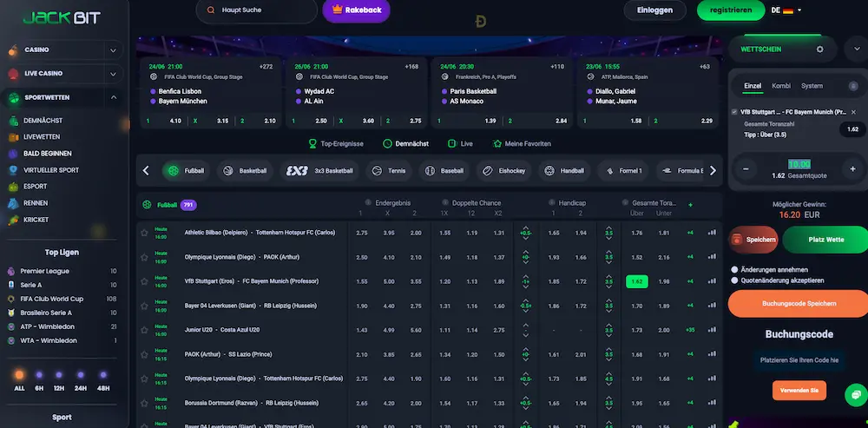Viewport: 868px width, 428px height.
Task: Select the Eishockey sport chip
Action: 503,170
